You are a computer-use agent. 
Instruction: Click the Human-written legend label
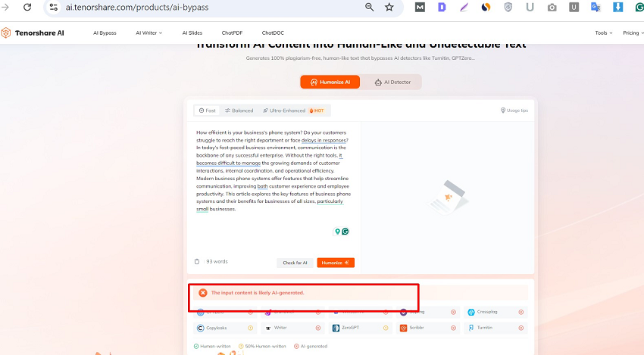click(x=215, y=347)
